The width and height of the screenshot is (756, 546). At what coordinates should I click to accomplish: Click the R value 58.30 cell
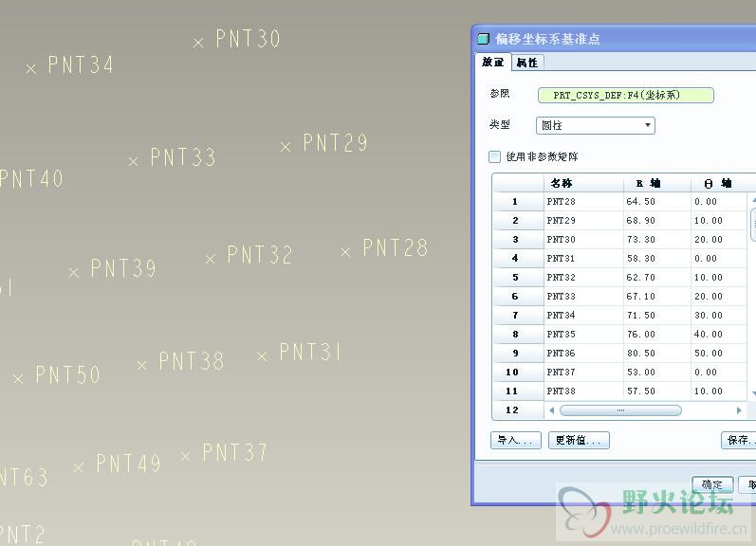pos(657,258)
